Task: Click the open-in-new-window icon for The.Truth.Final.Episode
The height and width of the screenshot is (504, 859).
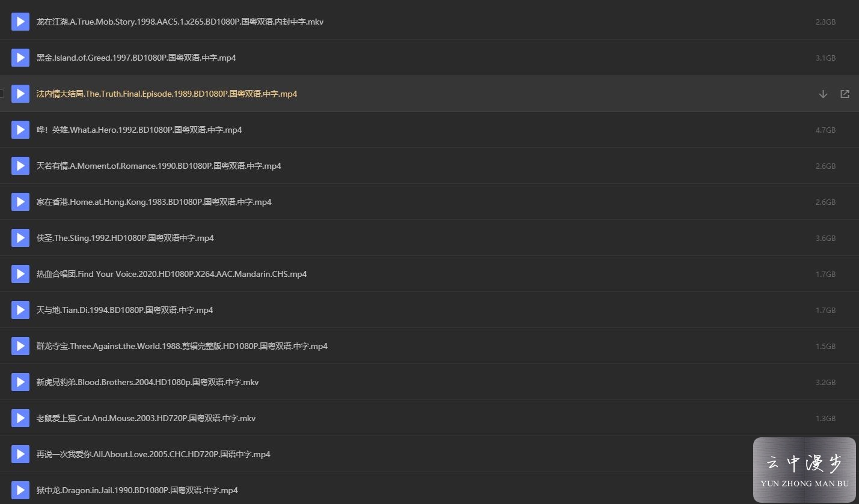Action: pyautogui.click(x=845, y=94)
